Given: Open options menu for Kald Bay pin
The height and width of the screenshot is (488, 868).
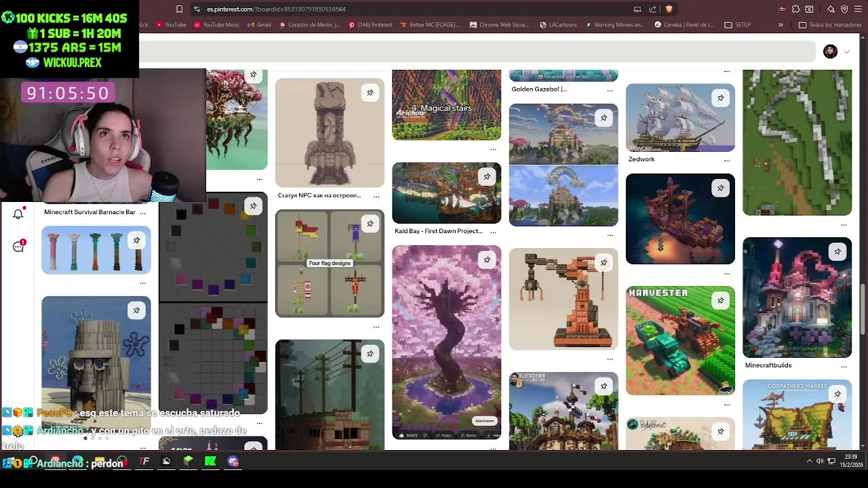Looking at the screenshot, I should (493, 232).
